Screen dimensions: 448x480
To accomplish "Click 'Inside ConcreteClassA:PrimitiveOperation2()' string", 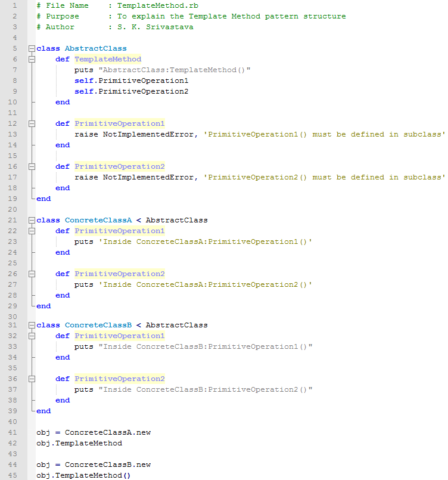I will click(206, 284).
